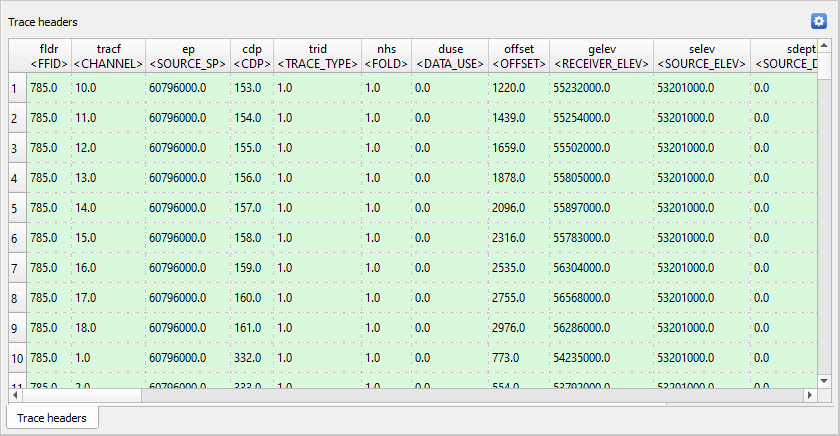The height and width of the screenshot is (436, 840).
Task: Open the trace headers settings gear
Action: tap(819, 21)
